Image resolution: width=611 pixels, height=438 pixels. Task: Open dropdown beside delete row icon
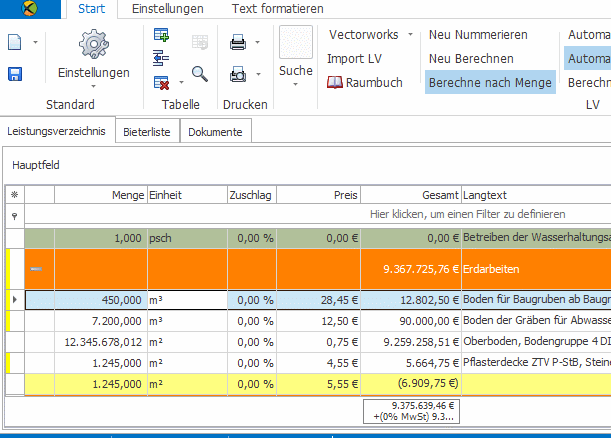tap(181, 82)
